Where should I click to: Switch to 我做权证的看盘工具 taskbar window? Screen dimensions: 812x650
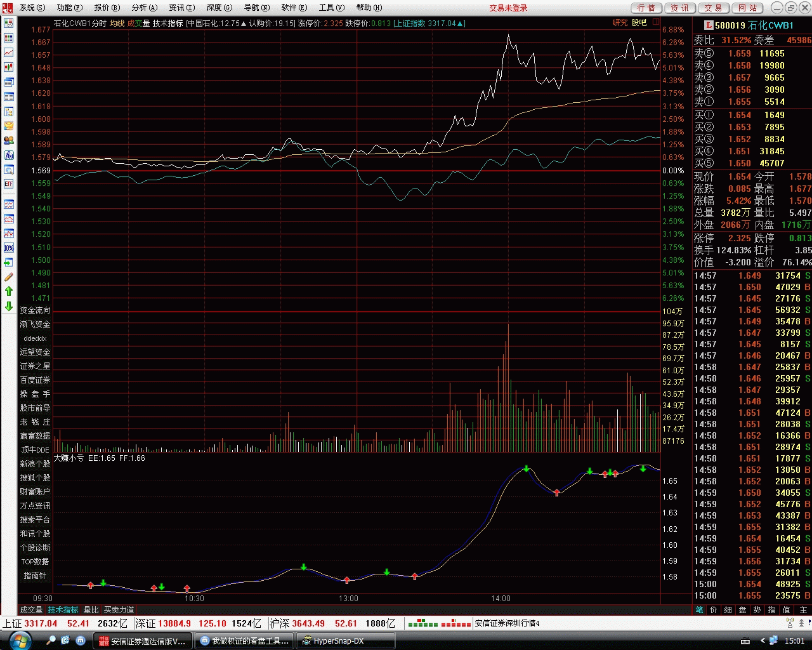tap(244, 640)
